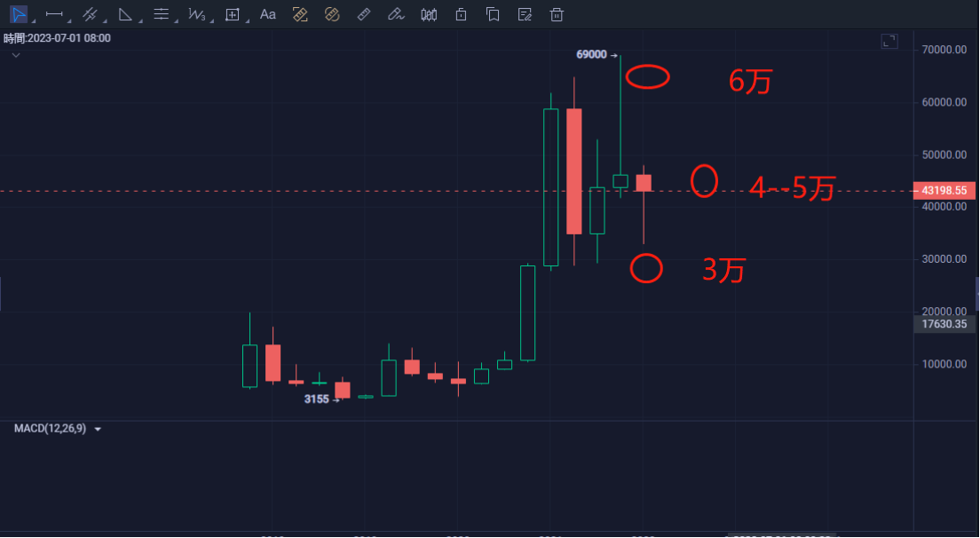Select the Aa text annotation tool

pos(267,13)
